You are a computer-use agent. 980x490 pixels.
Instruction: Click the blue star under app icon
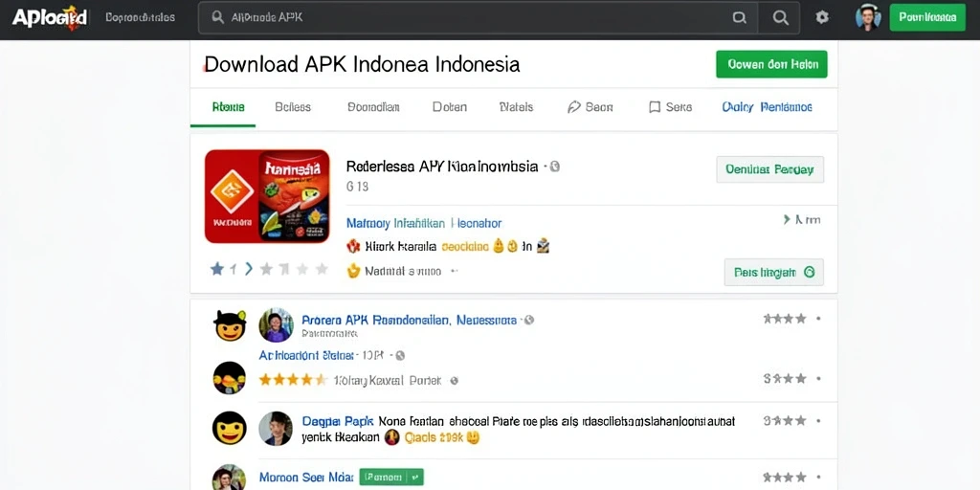(217, 269)
